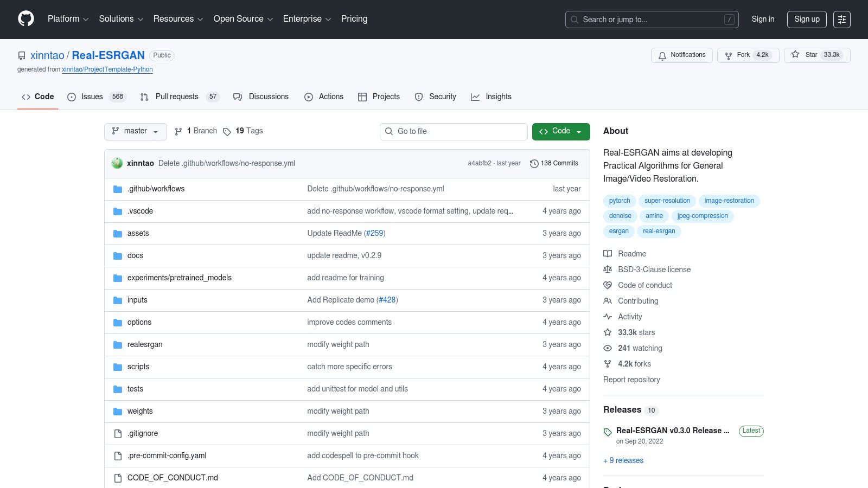The width and height of the screenshot is (868, 488).
Task: Switch to the Pull requests tab
Action: pos(177,97)
